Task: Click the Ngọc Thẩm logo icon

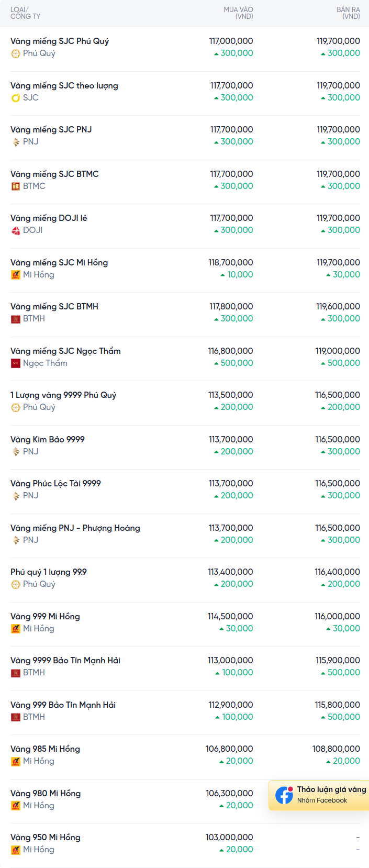Action: point(16,363)
